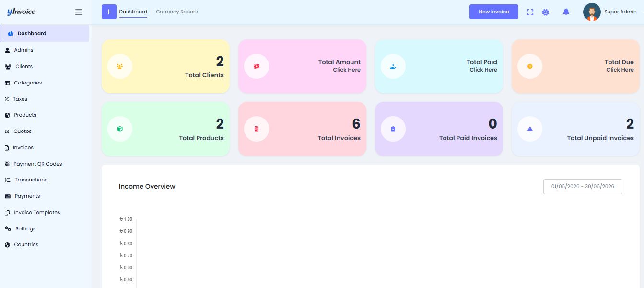644x288 pixels.
Task: Click the Total Products box icon
Action: click(120, 129)
